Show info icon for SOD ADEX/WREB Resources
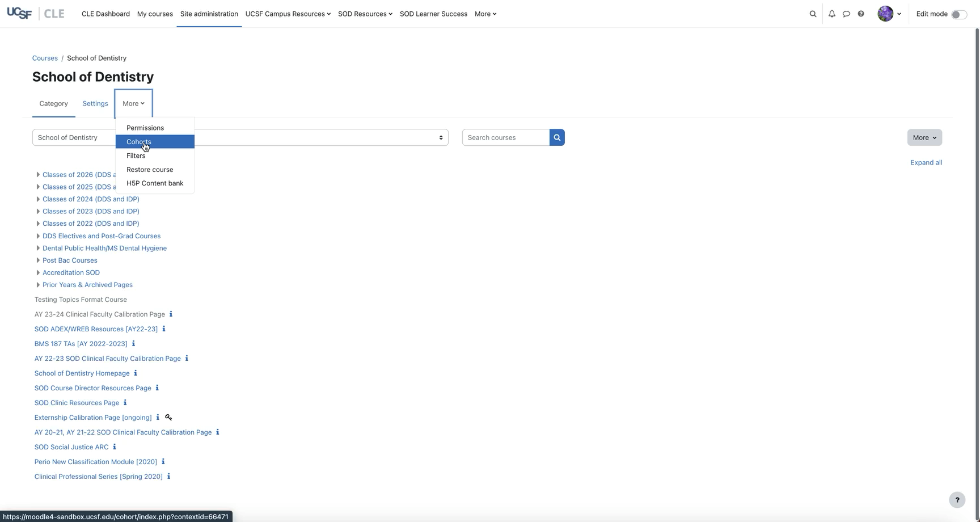The width and height of the screenshot is (980, 522). pyautogui.click(x=164, y=329)
